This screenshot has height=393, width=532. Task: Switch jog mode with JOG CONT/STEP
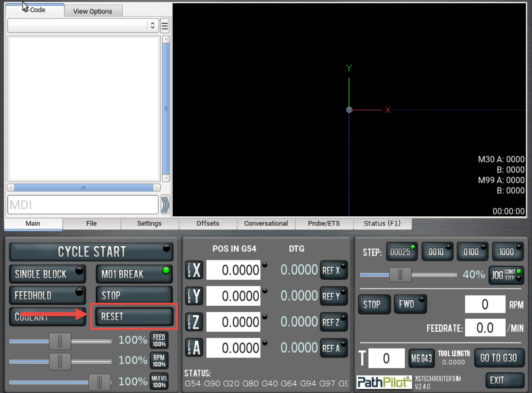tap(506, 275)
